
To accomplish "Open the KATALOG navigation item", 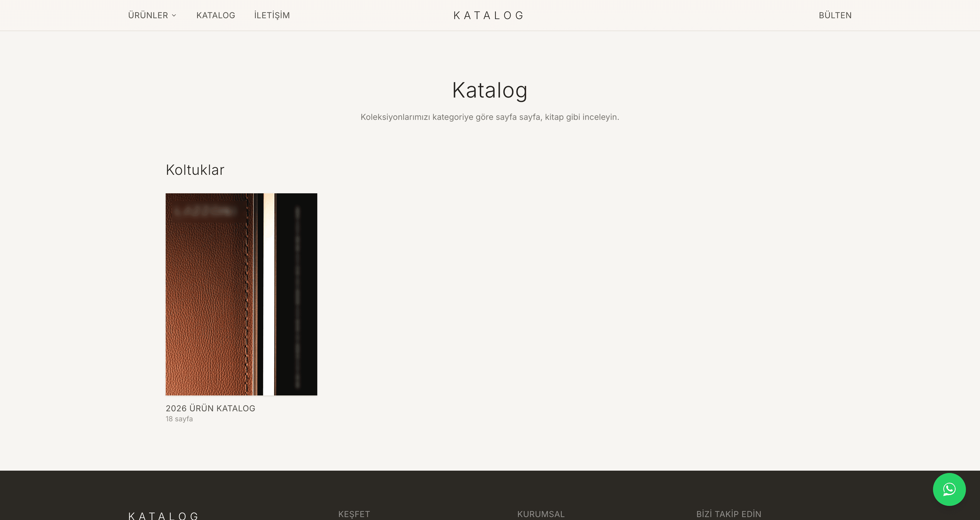I will click(x=216, y=15).
